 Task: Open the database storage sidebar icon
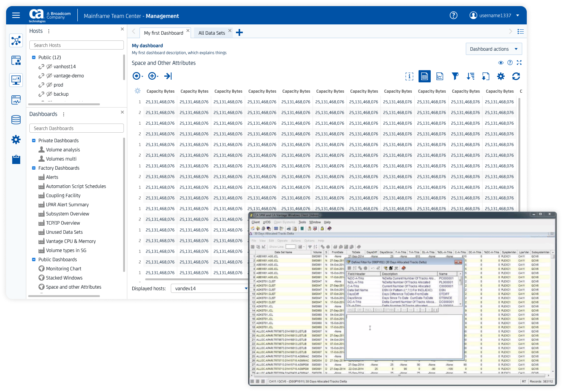point(16,120)
